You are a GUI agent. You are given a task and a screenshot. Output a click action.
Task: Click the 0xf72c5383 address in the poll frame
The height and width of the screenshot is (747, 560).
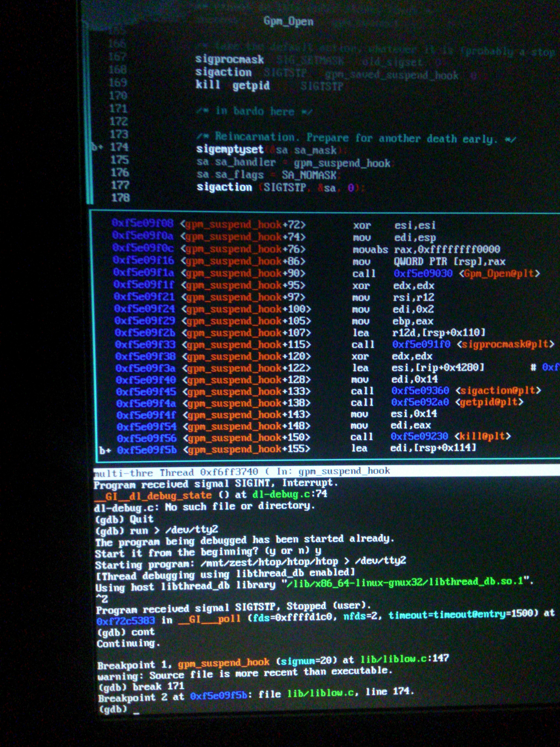(126, 620)
